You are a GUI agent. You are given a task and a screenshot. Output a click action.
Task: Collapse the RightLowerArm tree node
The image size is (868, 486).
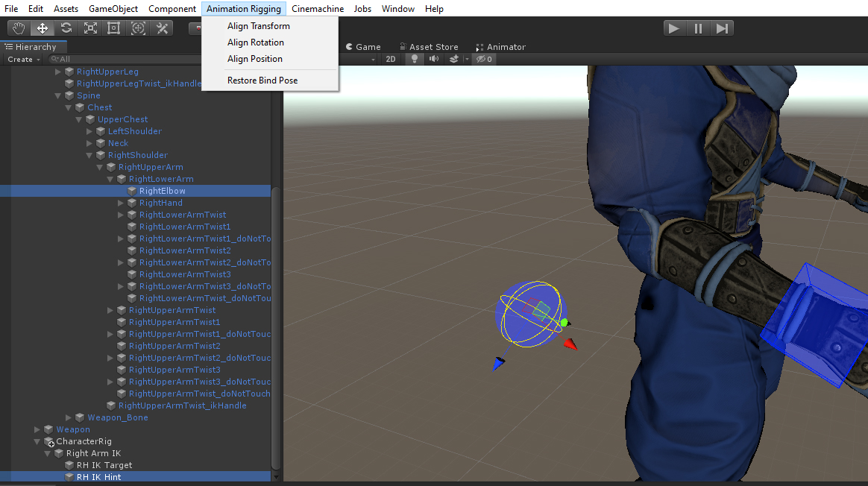[x=110, y=179]
